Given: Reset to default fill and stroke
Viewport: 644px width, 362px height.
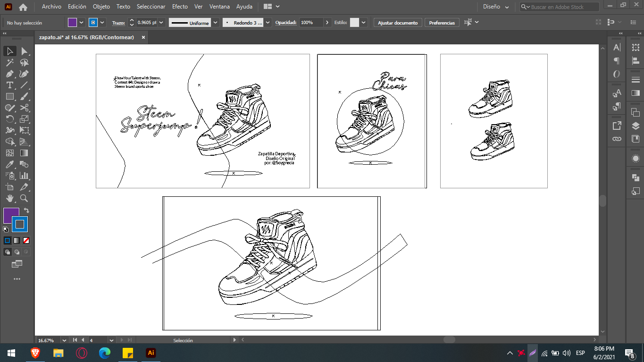Looking at the screenshot, I should click(x=6, y=230).
